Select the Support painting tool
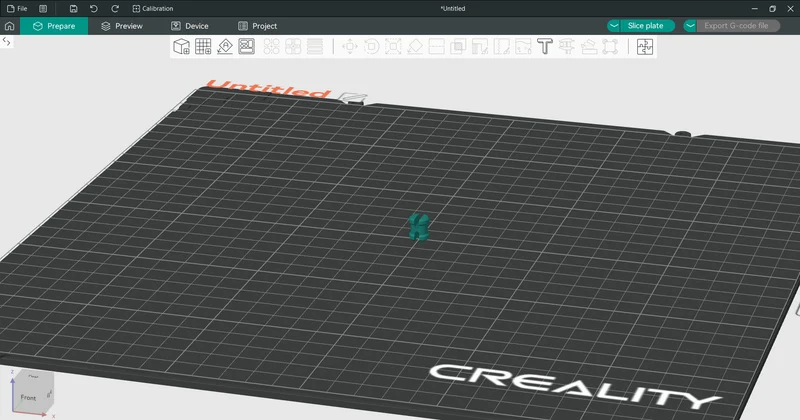The image size is (800, 420). [480, 46]
